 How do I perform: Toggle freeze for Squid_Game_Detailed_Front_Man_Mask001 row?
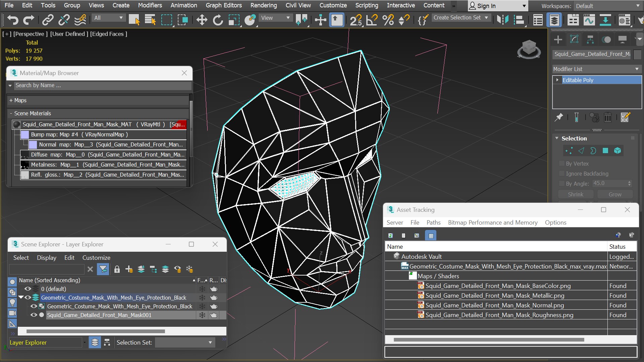coord(202,315)
